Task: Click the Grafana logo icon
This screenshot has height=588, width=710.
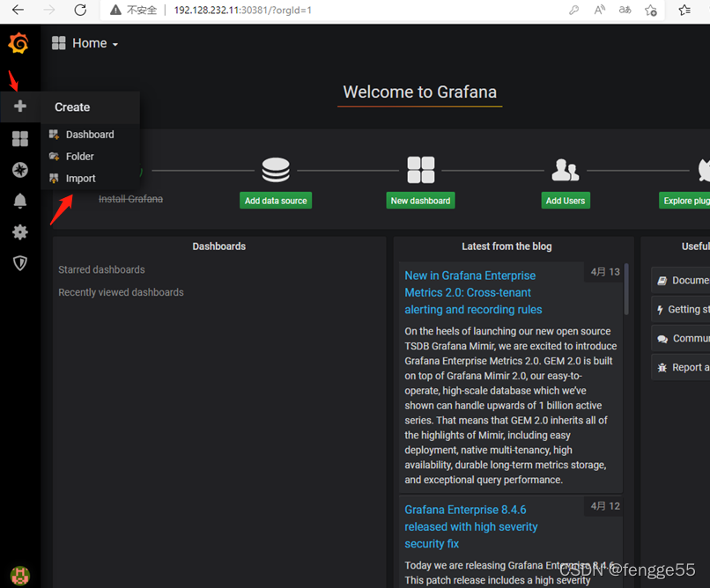Action: (18, 43)
